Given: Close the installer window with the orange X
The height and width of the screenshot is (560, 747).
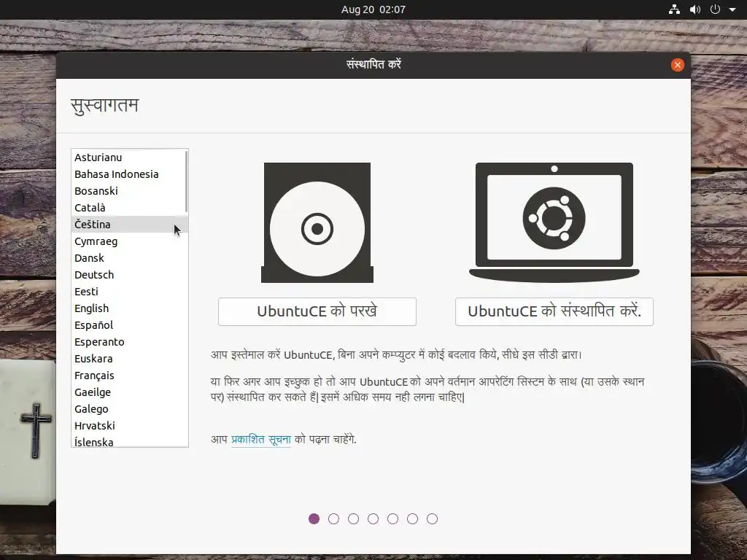Looking at the screenshot, I should coord(678,65).
